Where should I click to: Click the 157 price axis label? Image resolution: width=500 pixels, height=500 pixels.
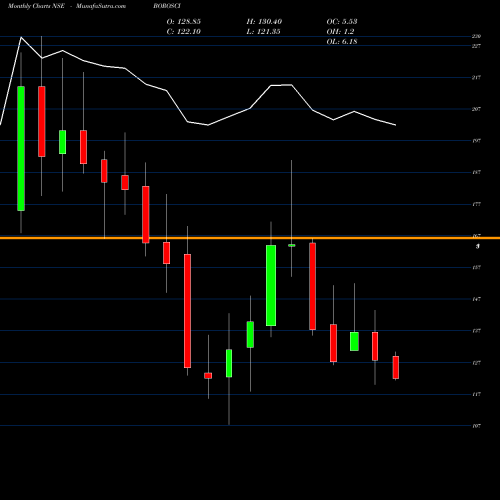[x=476, y=267]
